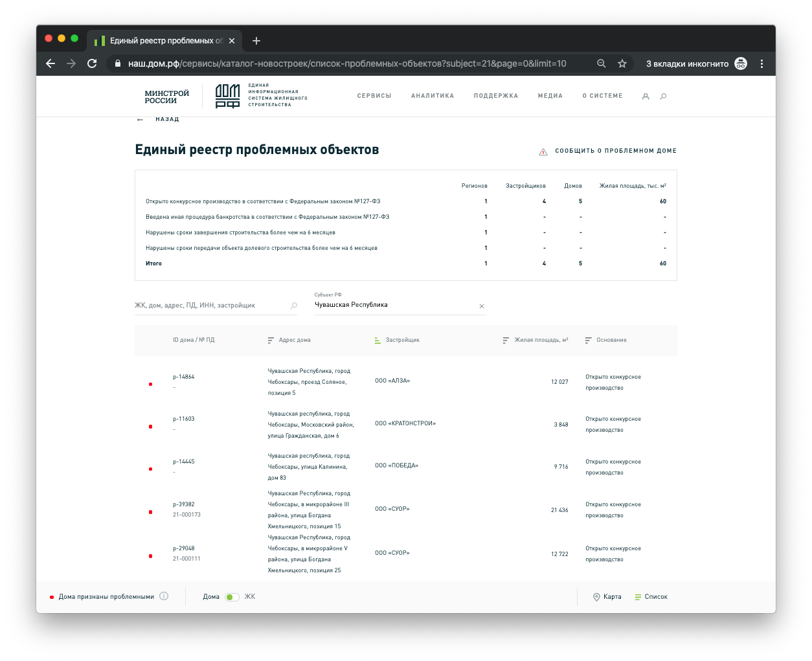Click the info icon near problem houses legend
This screenshot has width=812, height=661.
(164, 596)
